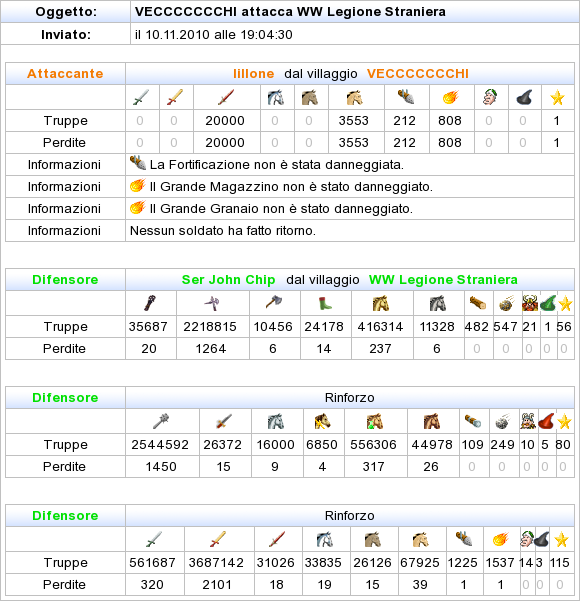Click ram icon above attacker's 212
The width and height of the screenshot is (580, 601).
pyautogui.click(x=406, y=97)
